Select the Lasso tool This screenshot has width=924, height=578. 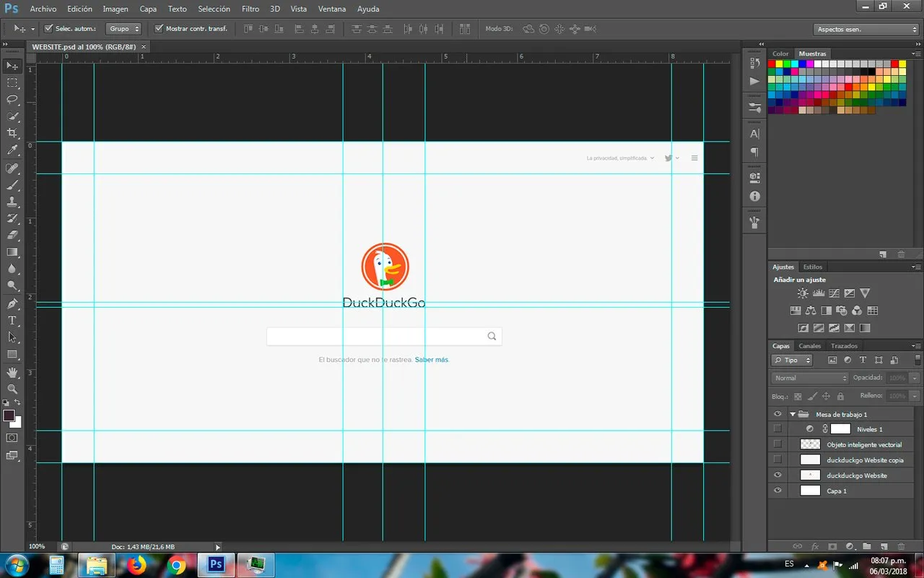12,100
